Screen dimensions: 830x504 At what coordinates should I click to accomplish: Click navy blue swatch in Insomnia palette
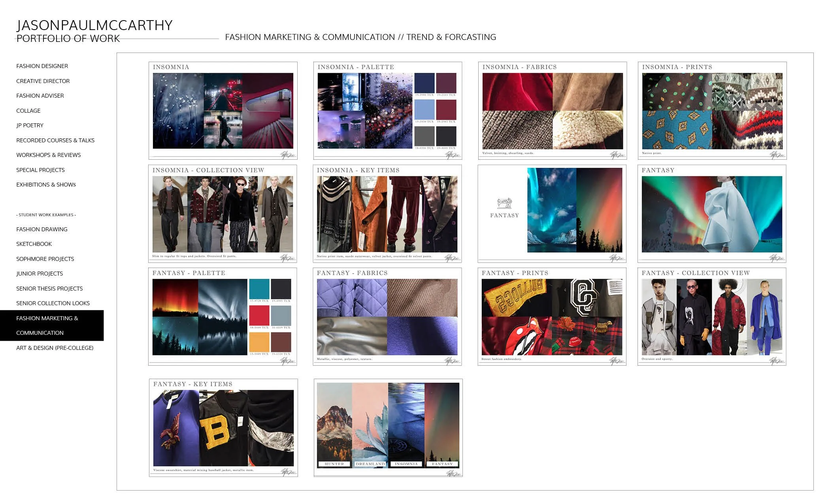pyautogui.click(x=424, y=83)
